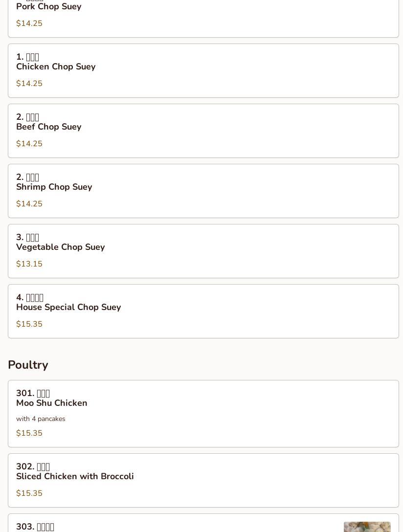Click the price under Chicken Chop Suey
This screenshot has width=403, height=532.
[x=29, y=84]
